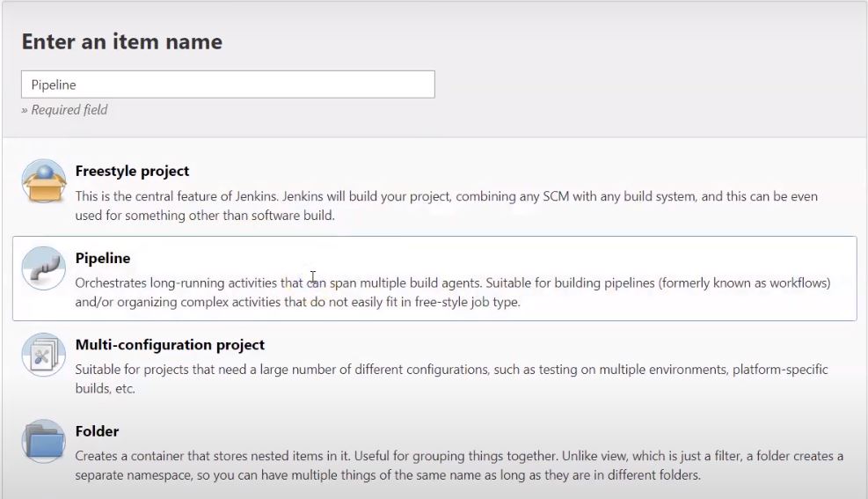Choose the Pipeline pipe icon
868x499 pixels.
(44, 268)
